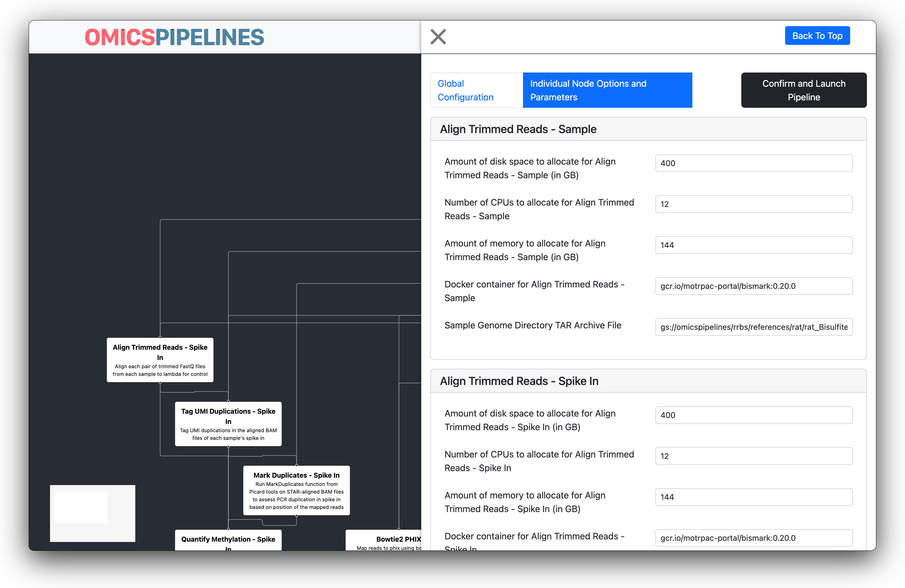This screenshot has width=905, height=588.
Task: Click the close/X dialog icon
Action: 439,36
